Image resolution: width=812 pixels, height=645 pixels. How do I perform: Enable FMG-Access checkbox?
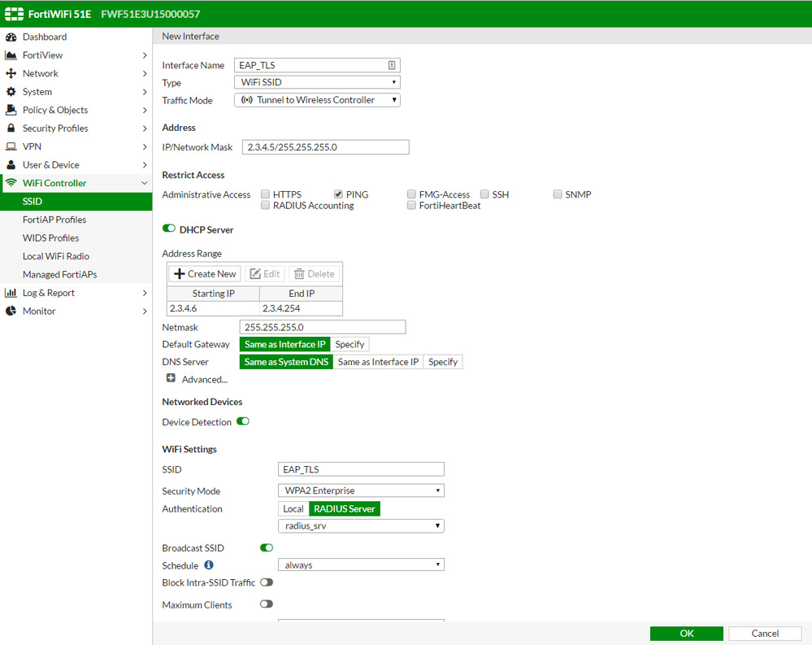[x=411, y=194]
